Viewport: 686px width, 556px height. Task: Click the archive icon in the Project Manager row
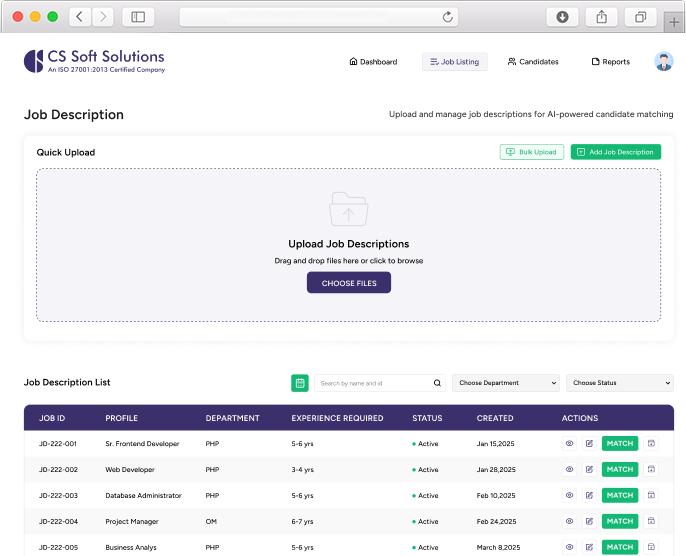(x=651, y=521)
